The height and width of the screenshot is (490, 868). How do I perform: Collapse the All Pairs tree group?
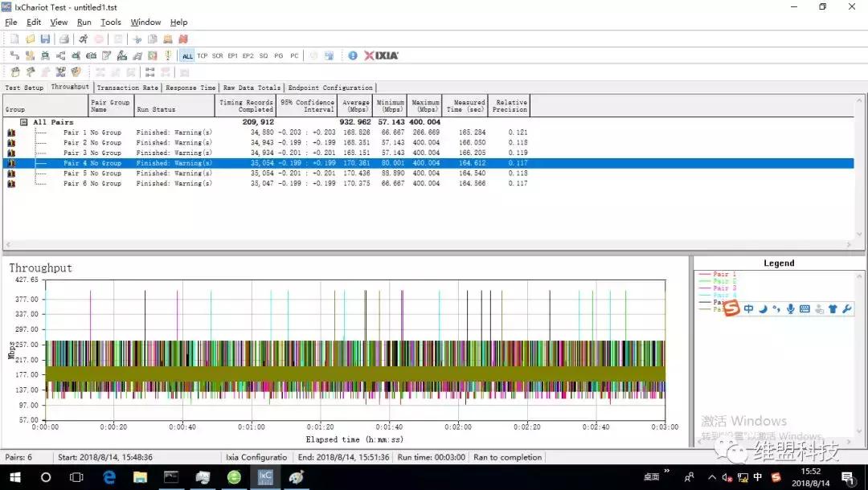click(x=24, y=122)
